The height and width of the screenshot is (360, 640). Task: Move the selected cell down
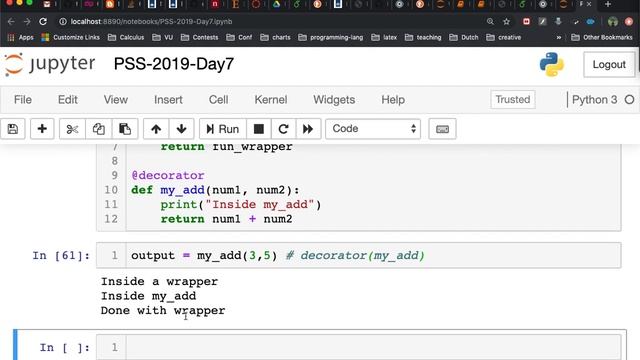click(181, 129)
